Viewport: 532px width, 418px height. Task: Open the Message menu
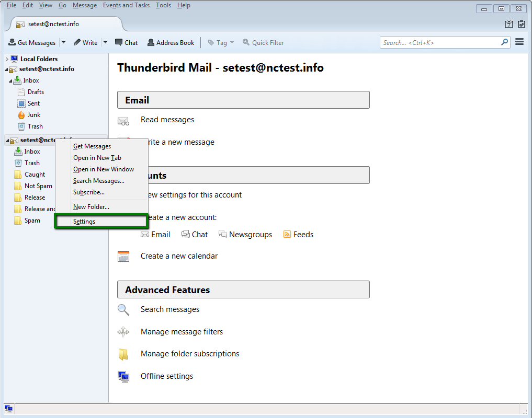[85, 5]
